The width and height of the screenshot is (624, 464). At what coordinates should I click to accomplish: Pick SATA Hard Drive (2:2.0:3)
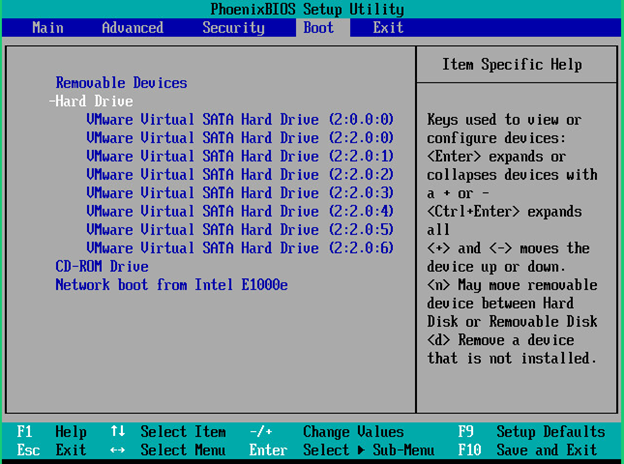(240, 193)
